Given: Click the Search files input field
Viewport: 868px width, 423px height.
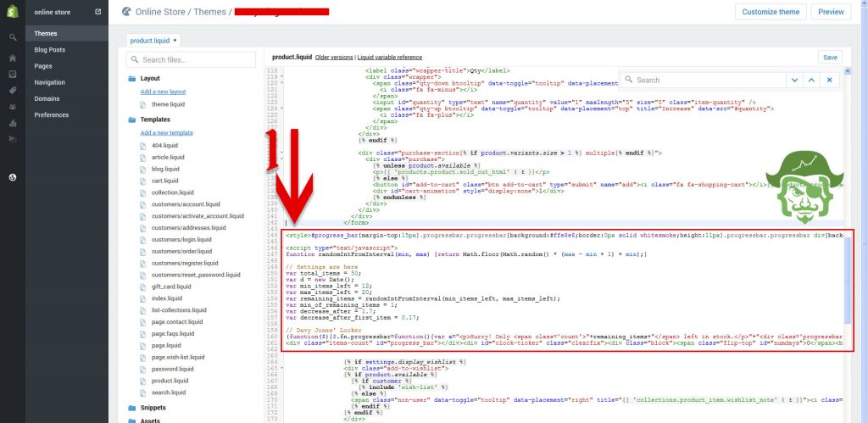Looking at the screenshot, I should [x=192, y=60].
